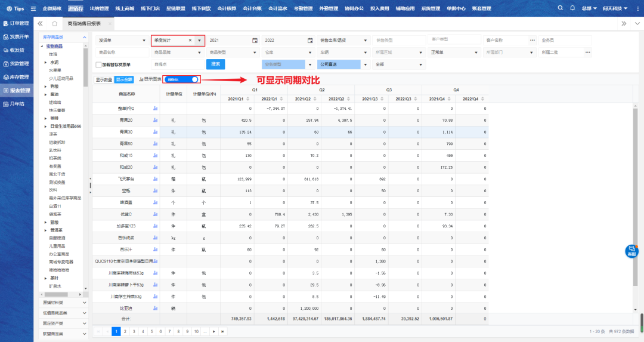This screenshot has height=342, width=644.
Task: Open chart icon for 飞天茅台 row
Action: coord(155,178)
